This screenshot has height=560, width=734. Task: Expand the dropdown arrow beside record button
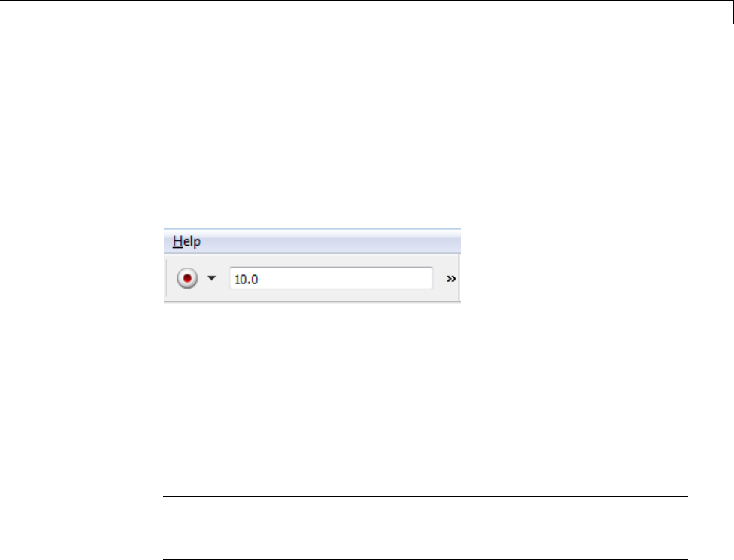click(211, 278)
